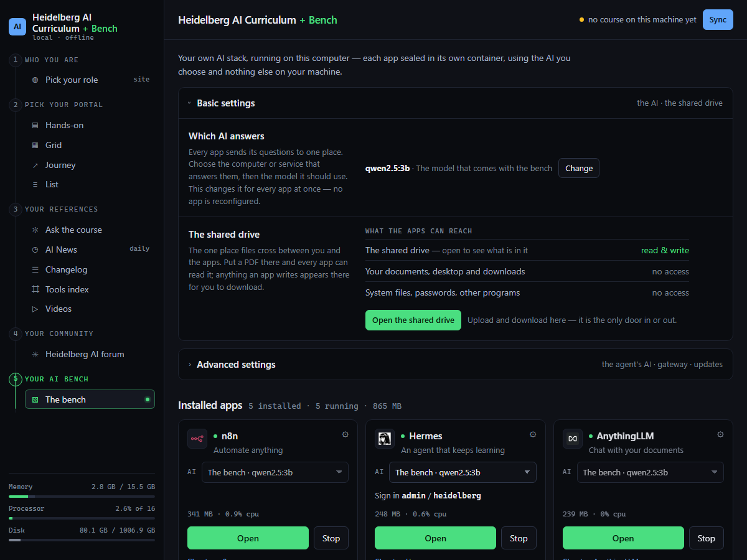Image resolution: width=747 pixels, height=560 pixels.
Task: Click the "248 MB · 0.6% cpu" stat
Action: click(411, 515)
